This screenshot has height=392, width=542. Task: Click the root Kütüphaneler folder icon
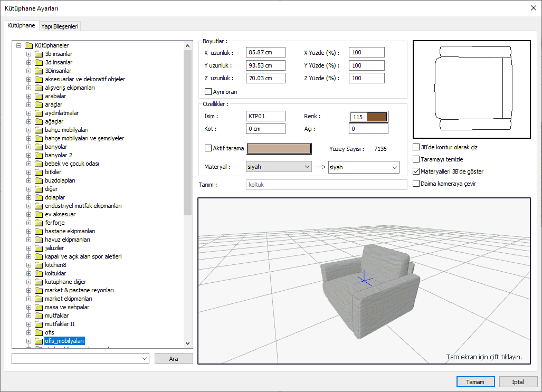tap(28, 45)
